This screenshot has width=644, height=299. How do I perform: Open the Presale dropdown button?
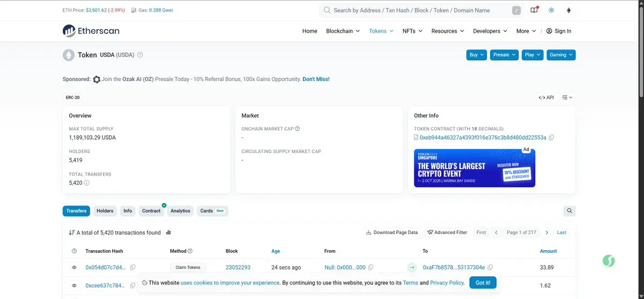(x=504, y=55)
